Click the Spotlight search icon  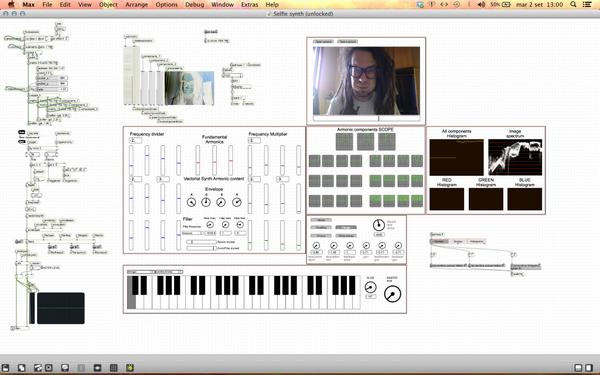tap(573, 5)
